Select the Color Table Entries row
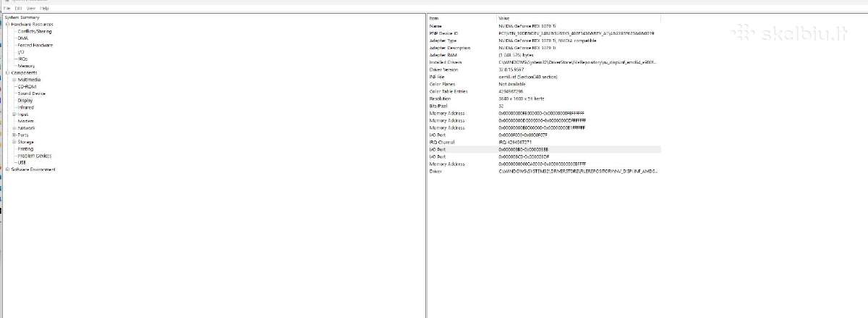The image size is (868, 318). coord(544,91)
